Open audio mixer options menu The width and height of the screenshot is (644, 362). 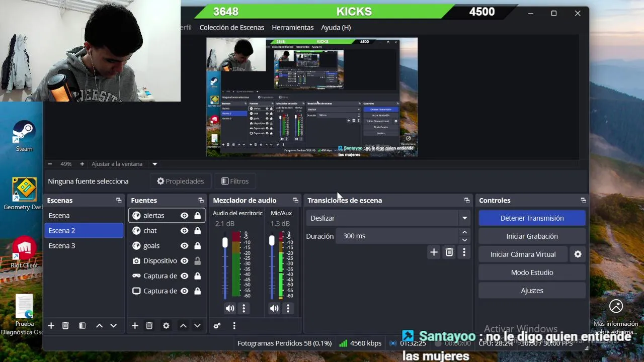pyautogui.click(x=234, y=326)
